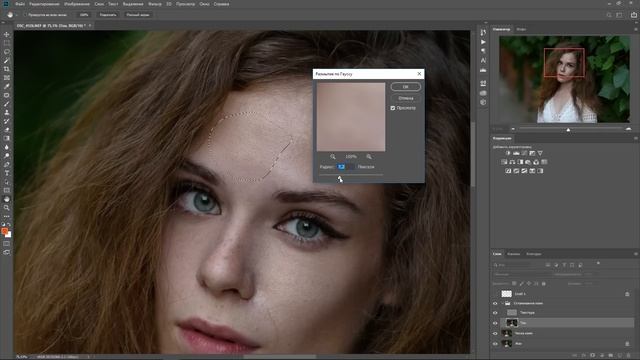
Task: Add Invert adjustment layer
Action: [x=508, y=171]
